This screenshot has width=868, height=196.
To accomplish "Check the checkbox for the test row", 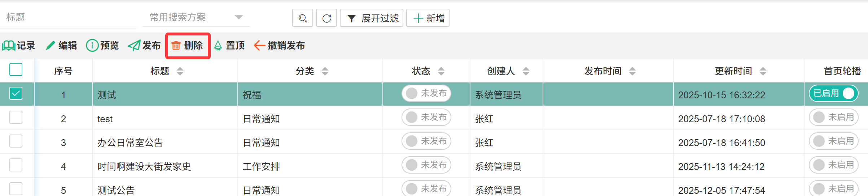I will click(x=16, y=117).
